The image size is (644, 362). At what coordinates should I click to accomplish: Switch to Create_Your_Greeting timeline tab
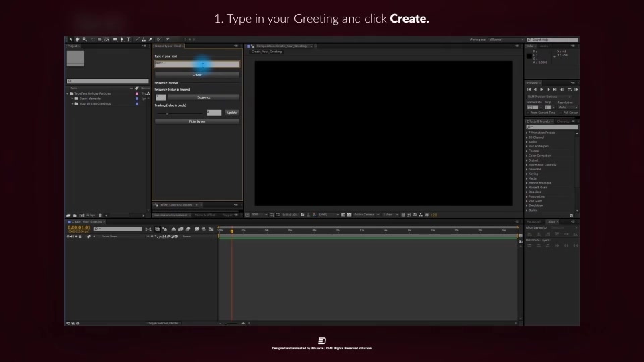click(x=87, y=222)
